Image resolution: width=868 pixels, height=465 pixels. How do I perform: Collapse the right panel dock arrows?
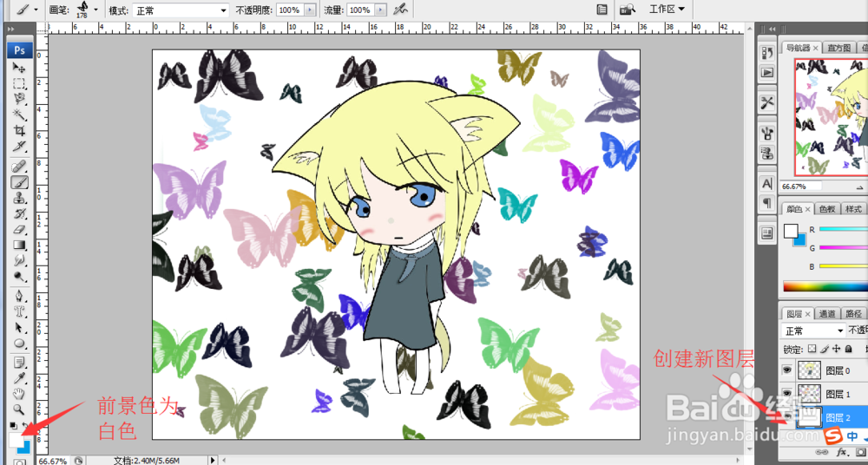(x=773, y=29)
